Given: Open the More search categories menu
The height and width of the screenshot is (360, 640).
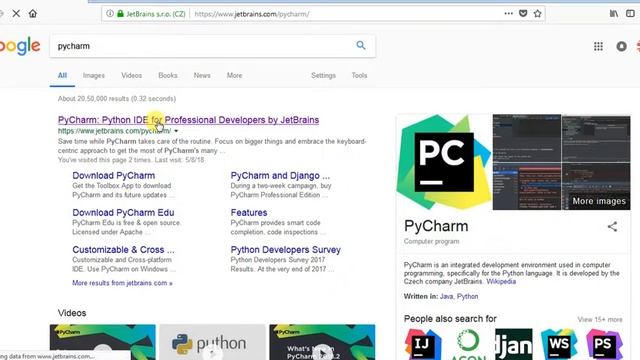Looking at the screenshot, I should (234, 76).
